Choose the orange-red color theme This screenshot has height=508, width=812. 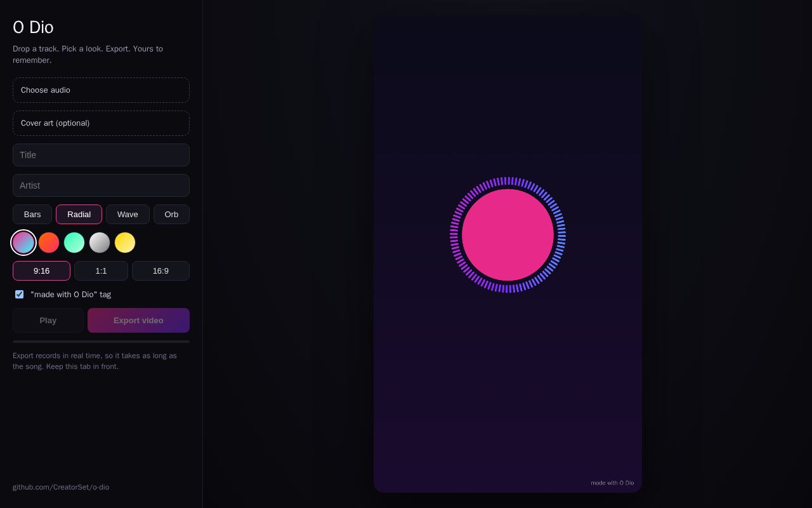pyautogui.click(x=49, y=243)
